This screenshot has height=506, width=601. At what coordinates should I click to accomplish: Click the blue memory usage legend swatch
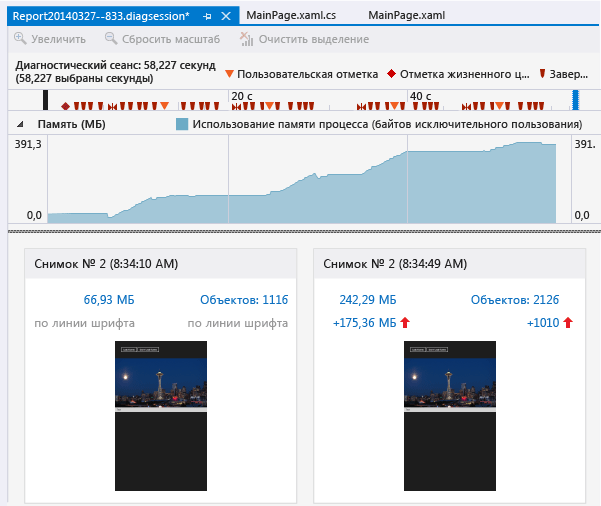(182, 124)
